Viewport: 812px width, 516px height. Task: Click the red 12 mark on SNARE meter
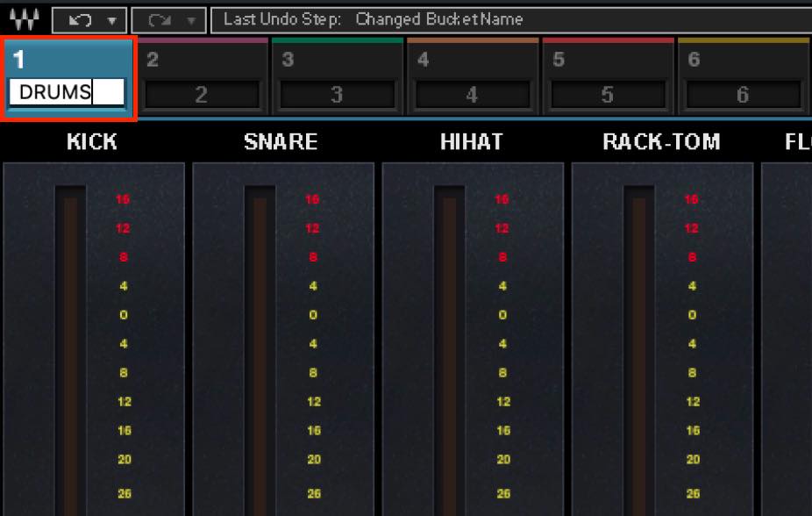click(x=312, y=228)
